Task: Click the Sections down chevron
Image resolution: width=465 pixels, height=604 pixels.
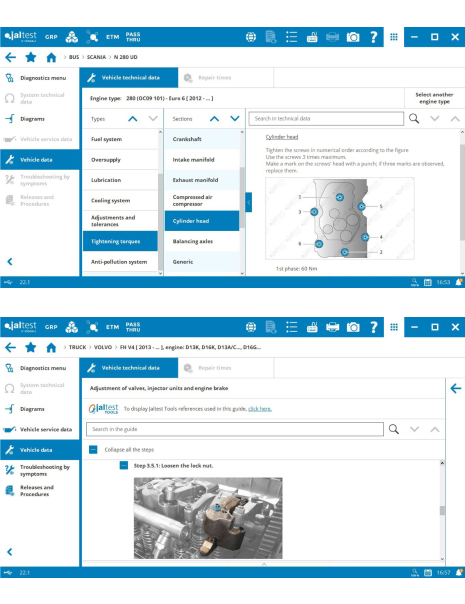Action: click(235, 119)
